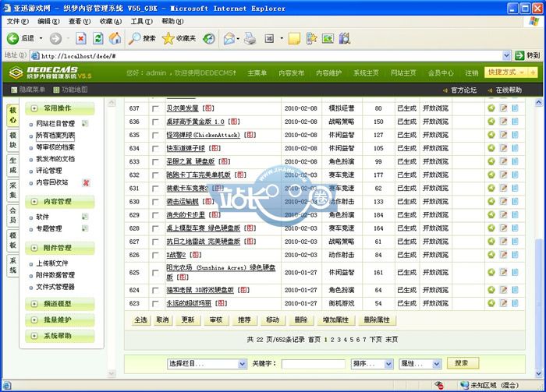The image size is (546, 392).
Task: Open the 属性 dropdown
Action: click(x=420, y=364)
